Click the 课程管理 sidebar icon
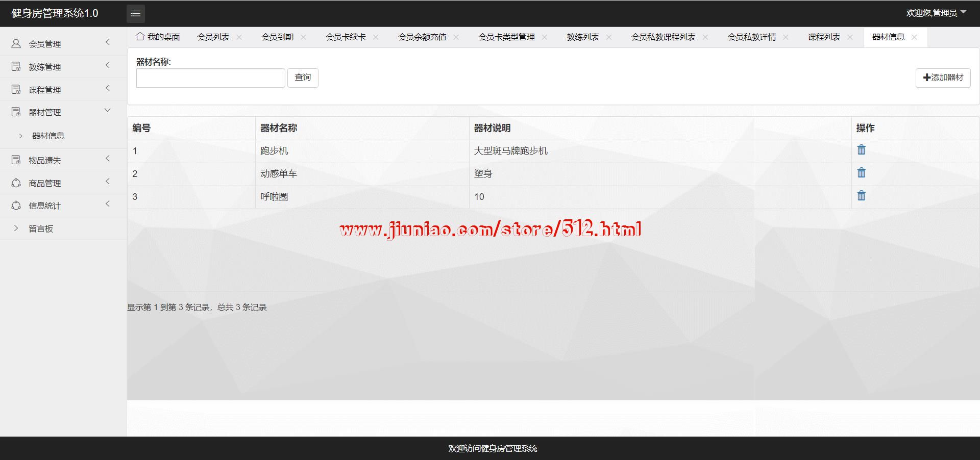The height and width of the screenshot is (460, 980). coord(16,90)
